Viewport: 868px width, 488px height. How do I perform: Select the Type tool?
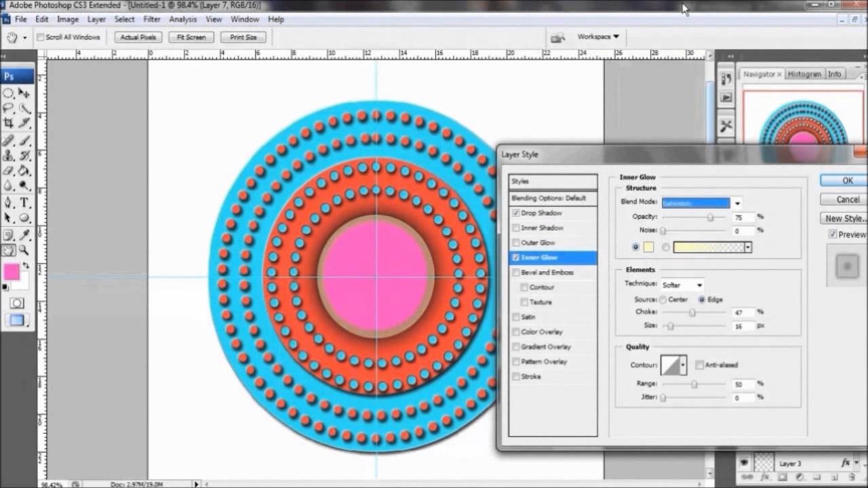coord(24,203)
